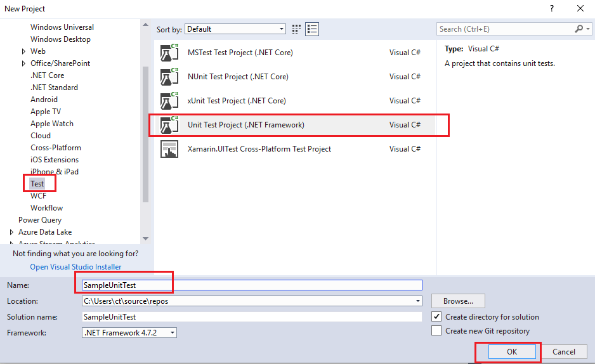Select the iPhone & iPad category

pos(55,172)
